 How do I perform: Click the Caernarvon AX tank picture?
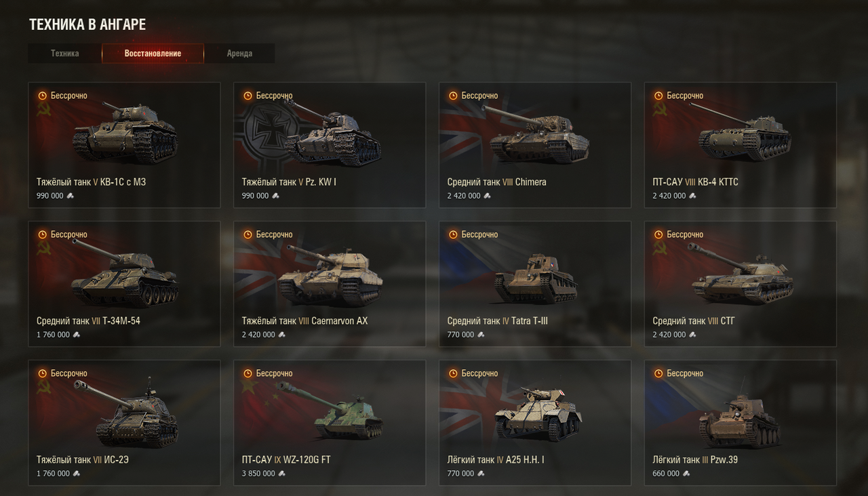click(x=330, y=274)
